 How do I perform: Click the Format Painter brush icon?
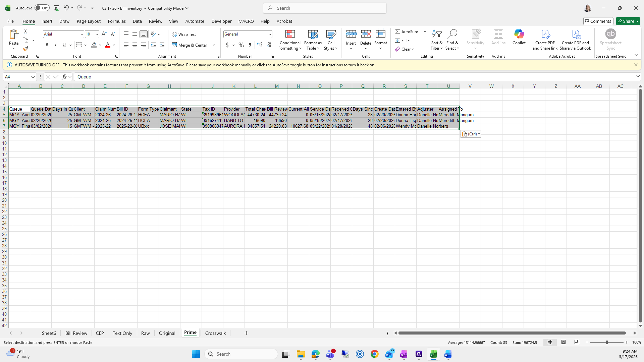click(x=25, y=49)
